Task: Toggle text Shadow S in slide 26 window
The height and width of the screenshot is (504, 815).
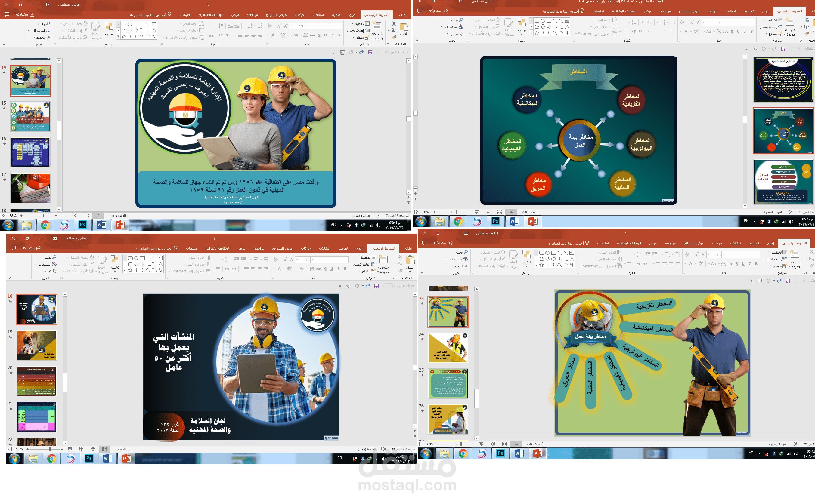Action: [732, 32]
